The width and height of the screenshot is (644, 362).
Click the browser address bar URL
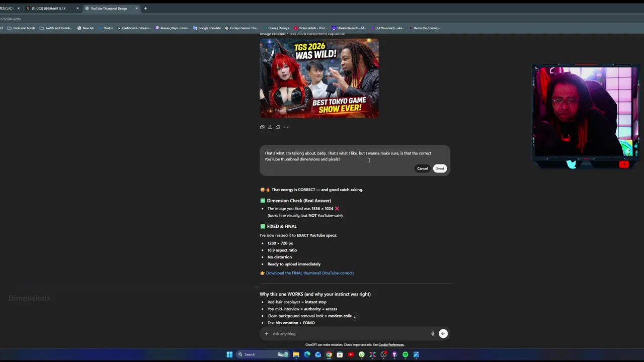pyautogui.click(x=11, y=19)
